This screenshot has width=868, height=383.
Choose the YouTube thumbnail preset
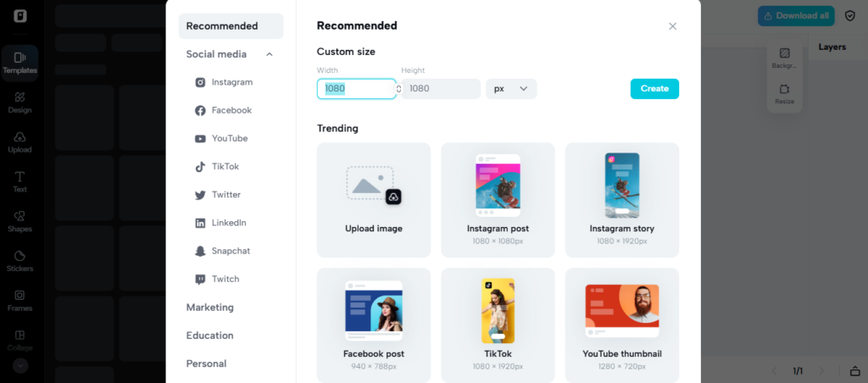click(x=621, y=325)
